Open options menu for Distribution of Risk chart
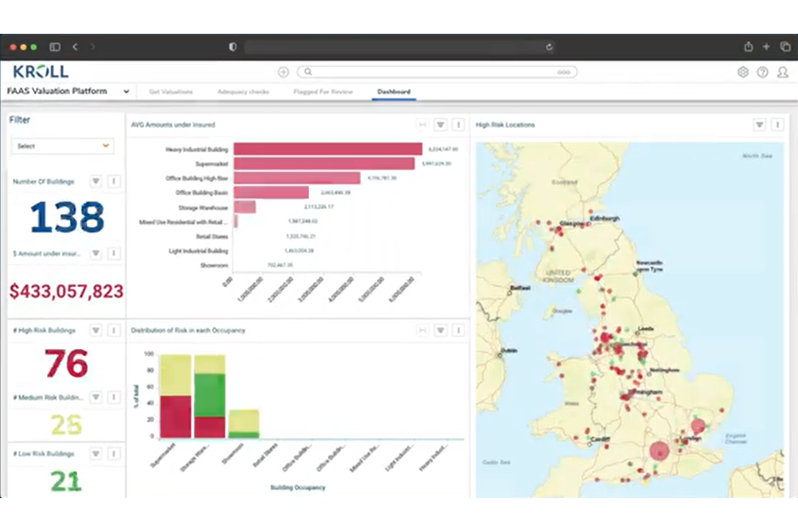 click(x=458, y=330)
